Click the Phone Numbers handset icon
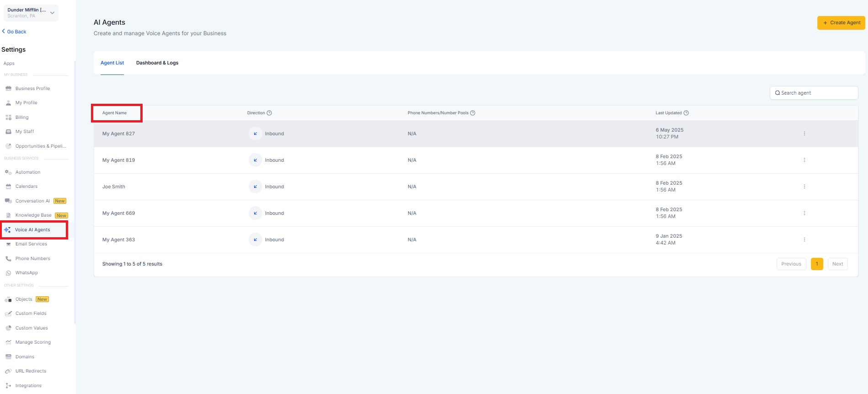 pyautogui.click(x=8, y=259)
